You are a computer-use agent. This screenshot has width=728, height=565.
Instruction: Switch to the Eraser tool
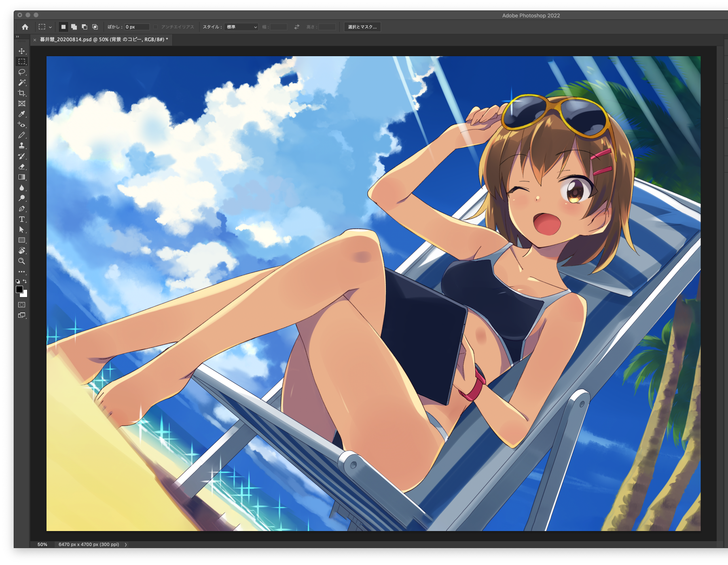coord(22,167)
